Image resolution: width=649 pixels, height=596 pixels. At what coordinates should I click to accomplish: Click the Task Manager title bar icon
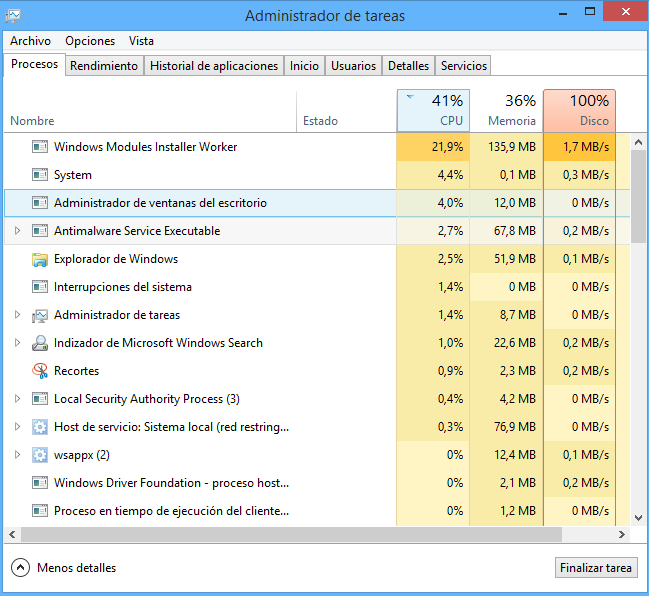(13, 16)
